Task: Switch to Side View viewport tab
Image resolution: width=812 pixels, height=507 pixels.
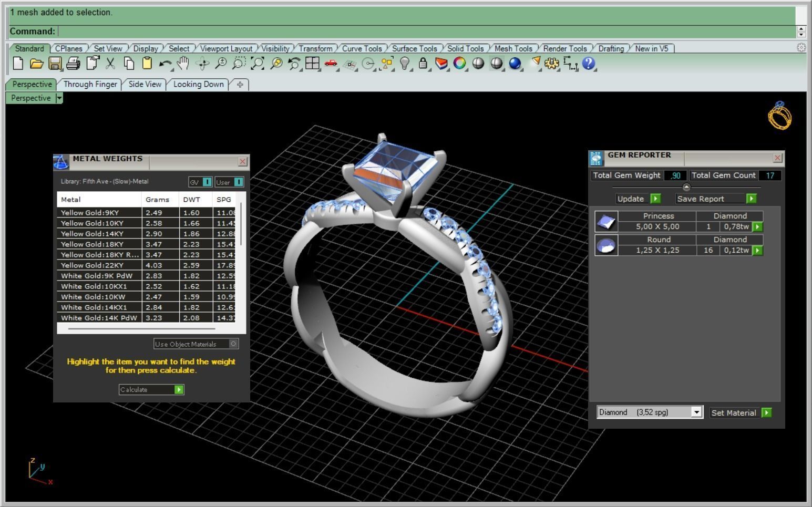Action: click(145, 84)
